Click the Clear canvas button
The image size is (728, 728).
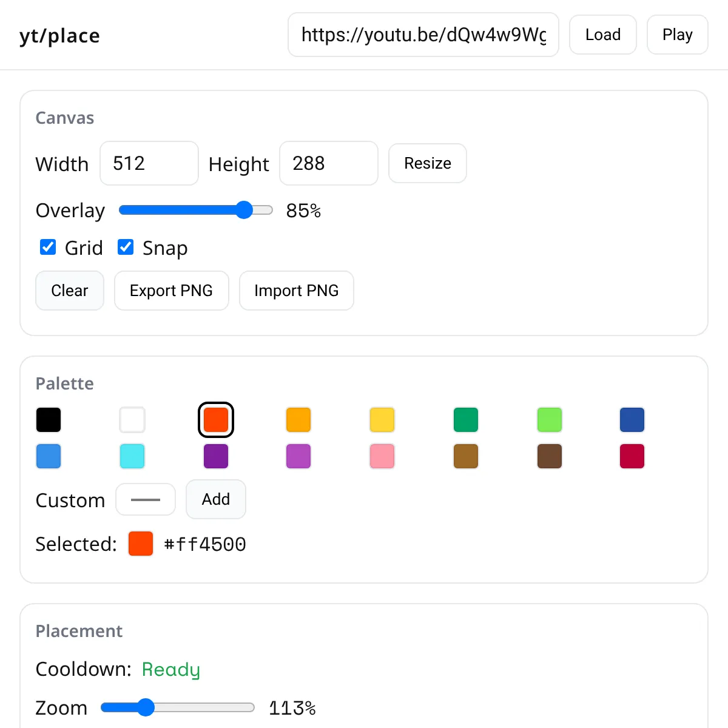(x=70, y=291)
